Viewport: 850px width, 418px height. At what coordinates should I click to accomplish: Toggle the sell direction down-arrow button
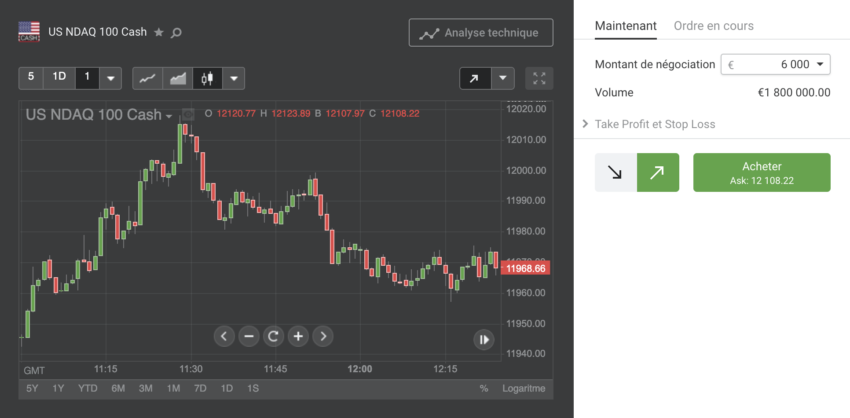(615, 172)
